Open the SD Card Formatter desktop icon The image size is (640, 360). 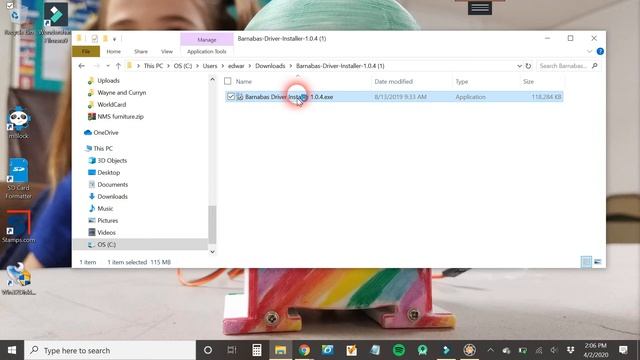point(18,178)
